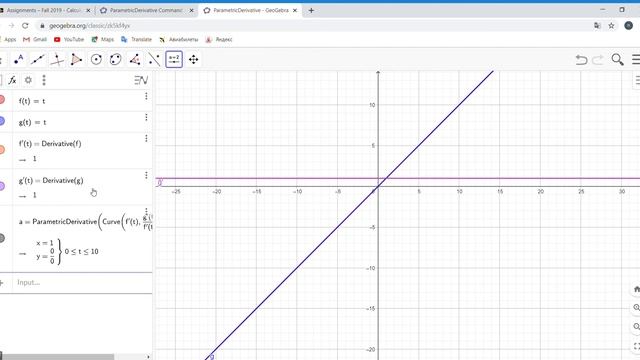Switch to the ParametricDerivative - GeoGebra tab
640x360 pixels.
(251, 10)
